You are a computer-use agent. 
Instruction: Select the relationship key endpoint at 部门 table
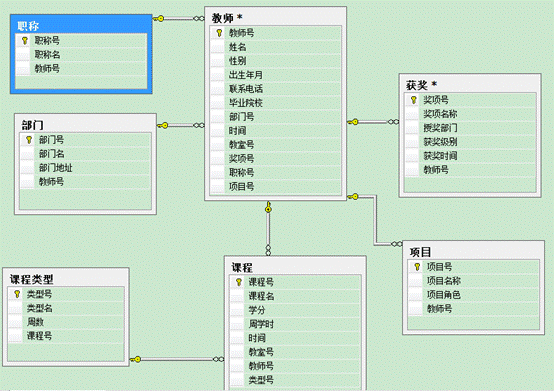tap(163, 125)
